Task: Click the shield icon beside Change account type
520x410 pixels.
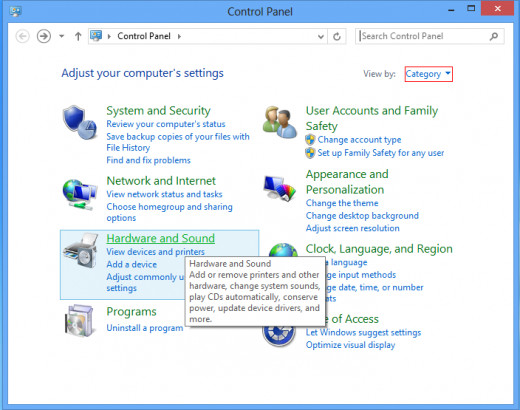Action: tap(310, 140)
